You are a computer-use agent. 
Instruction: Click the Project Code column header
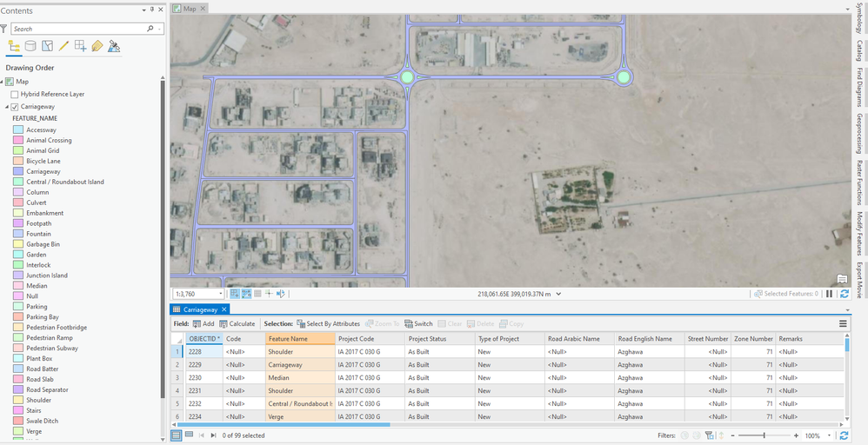pos(370,339)
